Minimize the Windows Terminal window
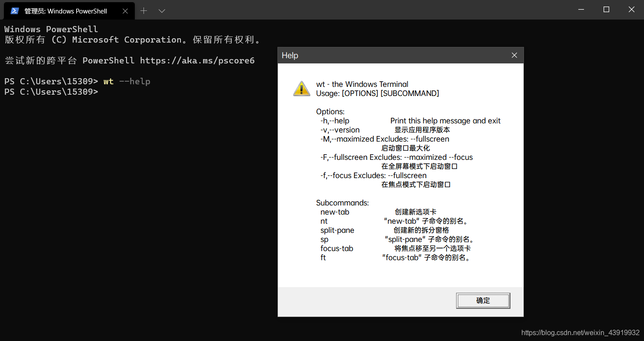Image resolution: width=644 pixels, height=341 pixels. point(581,10)
